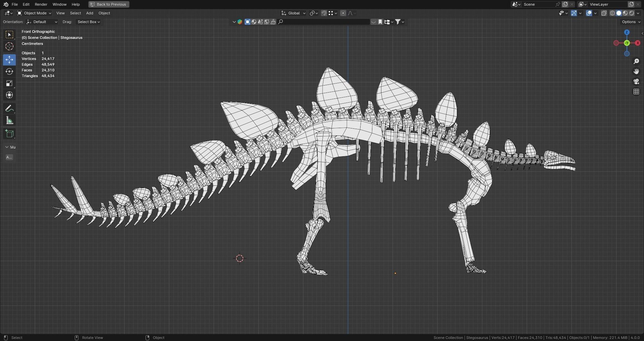Open the Global transform orientation dropdown

pos(293,13)
